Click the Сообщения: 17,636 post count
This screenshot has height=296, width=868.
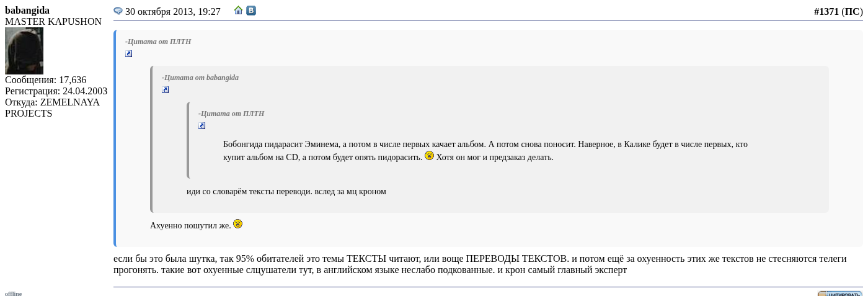coord(45,80)
